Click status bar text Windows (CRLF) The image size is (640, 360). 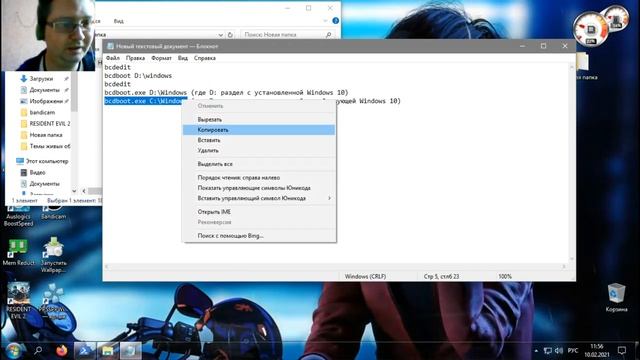pos(365,276)
